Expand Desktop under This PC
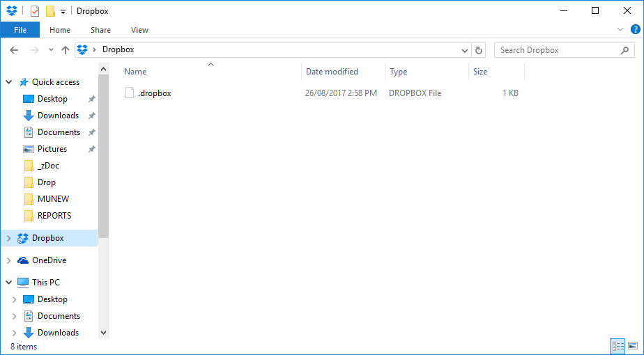The width and height of the screenshot is (644, 355). (15, 299)
